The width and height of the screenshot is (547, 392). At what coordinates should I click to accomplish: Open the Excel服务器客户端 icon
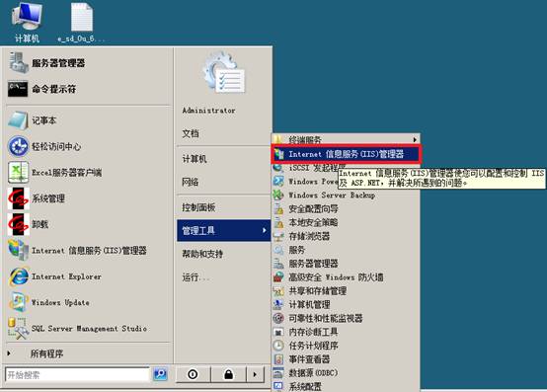point(18,172)
